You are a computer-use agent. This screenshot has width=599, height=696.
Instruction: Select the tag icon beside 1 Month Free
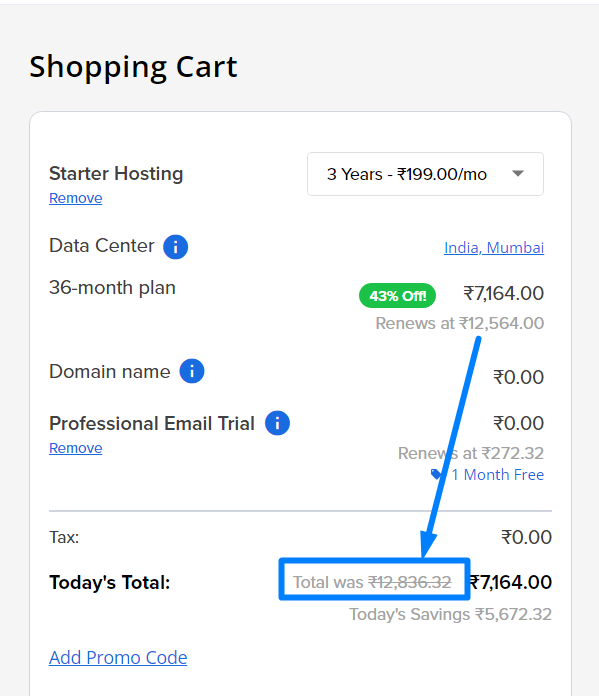(437, 475)
